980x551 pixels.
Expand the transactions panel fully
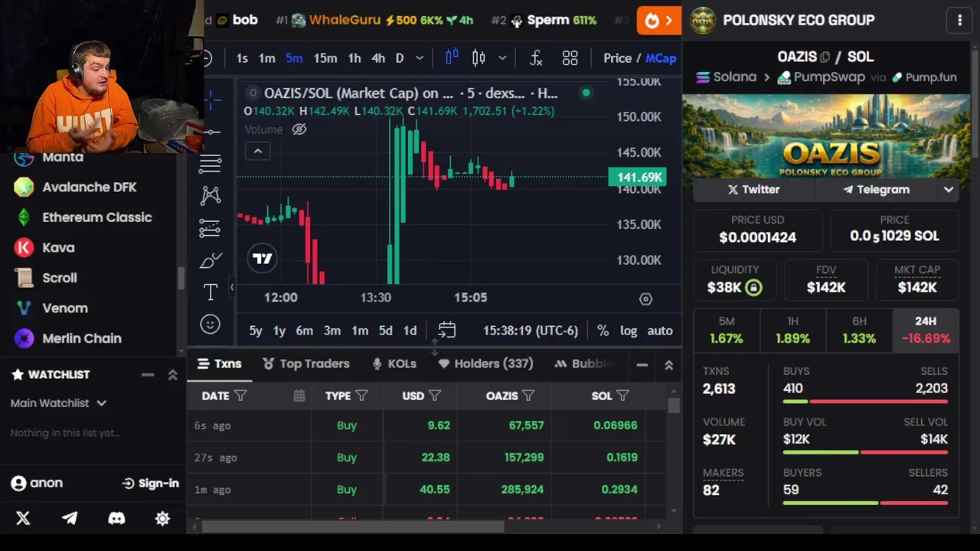pyautogui.click(x=668, y=365)
